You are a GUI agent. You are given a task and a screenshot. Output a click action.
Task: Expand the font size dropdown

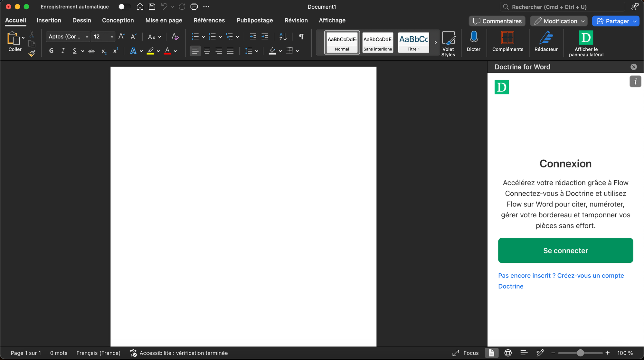(x=112, y=37)
